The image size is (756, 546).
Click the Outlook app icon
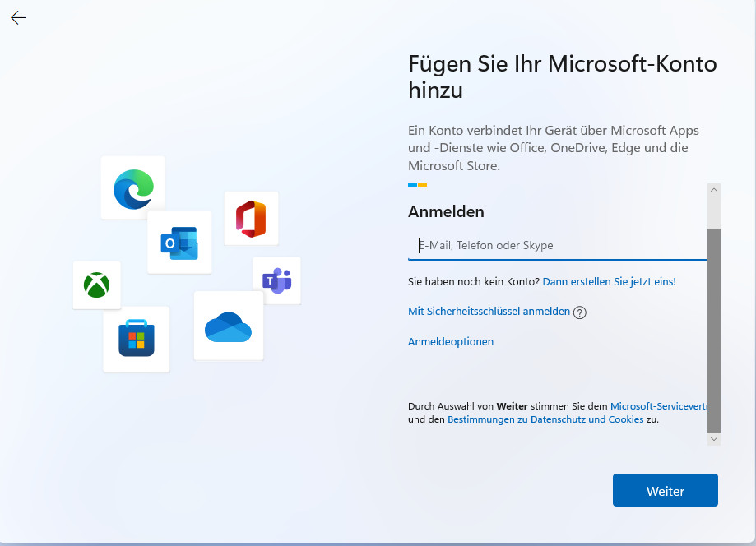coord(179,242)
